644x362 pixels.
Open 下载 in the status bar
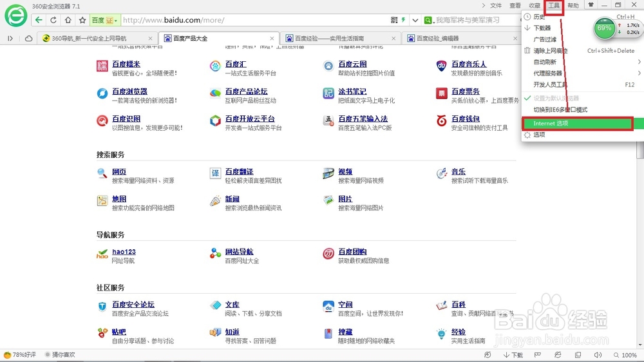[513, 355]
